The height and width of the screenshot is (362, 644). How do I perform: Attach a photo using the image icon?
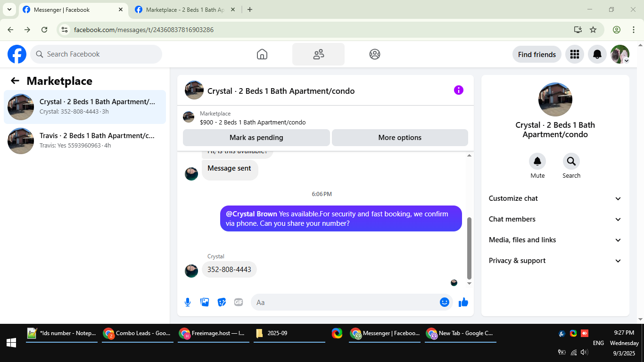[x=205, y=302]
